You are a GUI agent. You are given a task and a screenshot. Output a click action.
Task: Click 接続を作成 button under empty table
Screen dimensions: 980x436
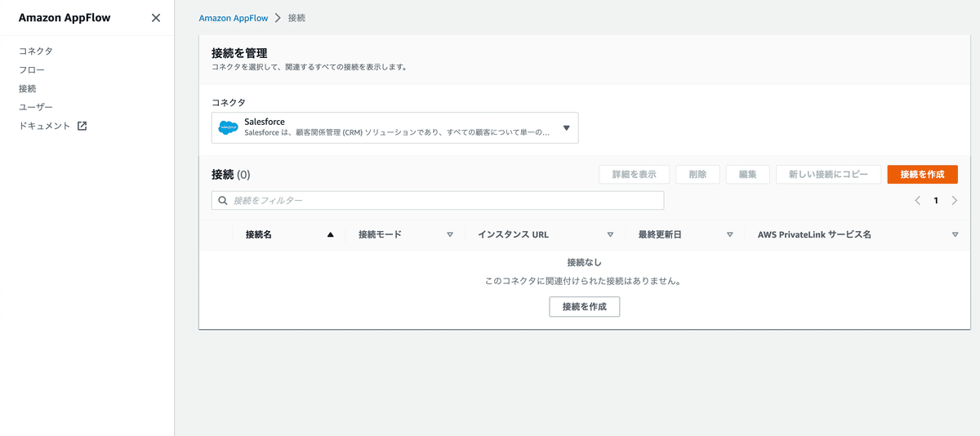pos(585,306)
